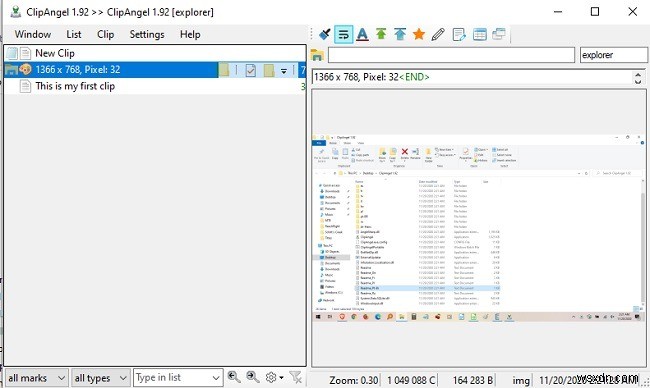Open the 'all marks' filter dropdown
Viewport: 650px width, 388px height.
37,378
